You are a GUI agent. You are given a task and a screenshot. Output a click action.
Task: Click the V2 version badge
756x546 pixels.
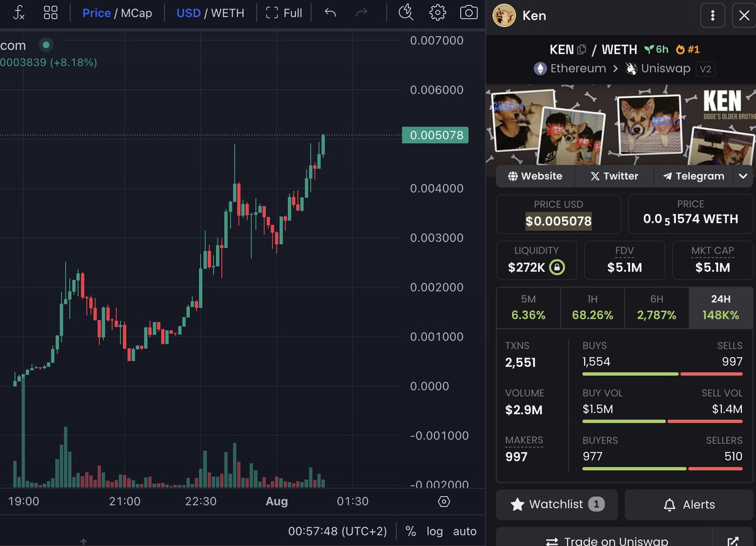click(706, 69)
